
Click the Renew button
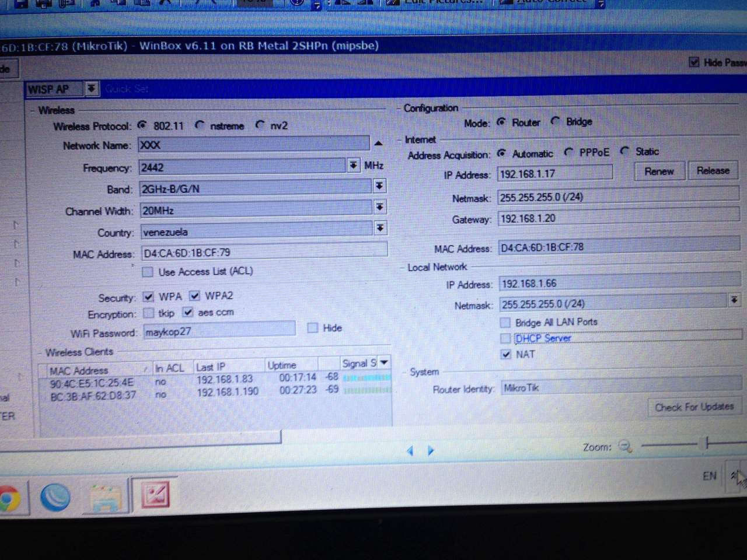pos(659,171)
